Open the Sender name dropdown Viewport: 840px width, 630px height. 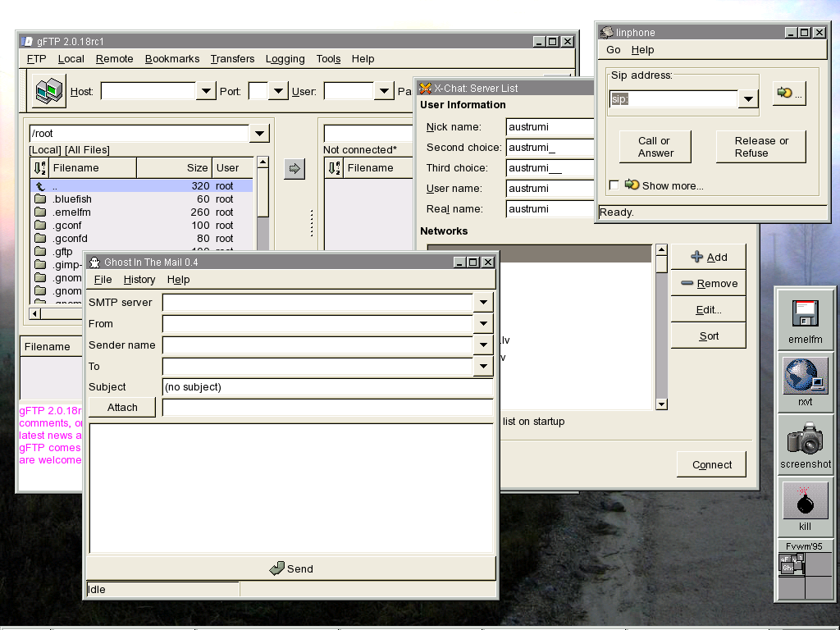483,345
